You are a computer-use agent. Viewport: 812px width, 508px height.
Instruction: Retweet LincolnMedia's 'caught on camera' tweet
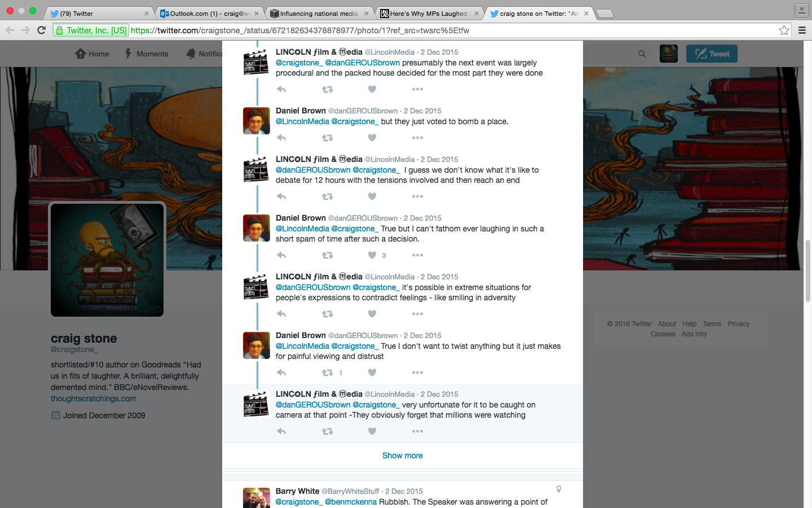327,431
